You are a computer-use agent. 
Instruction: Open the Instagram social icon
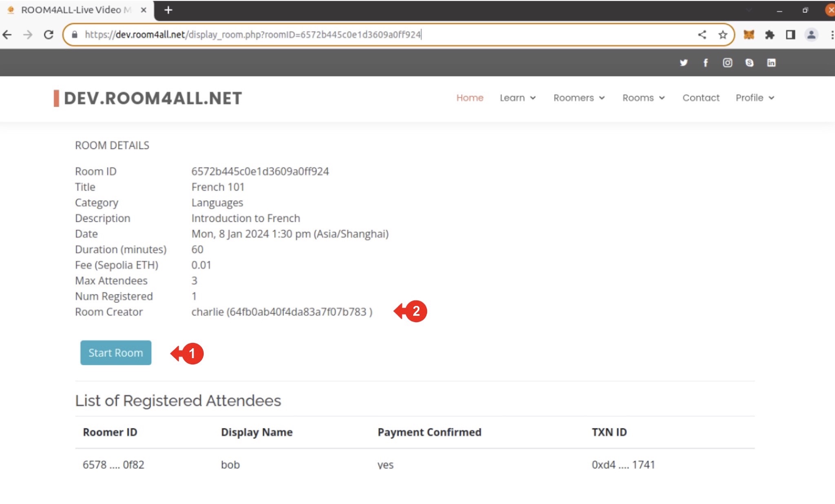click(x=727, y=62)
